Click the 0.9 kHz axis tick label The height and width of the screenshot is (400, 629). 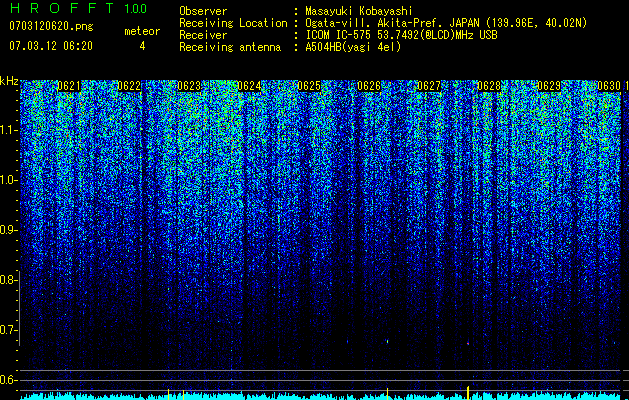pyautogui.click(x=8, y=230)
